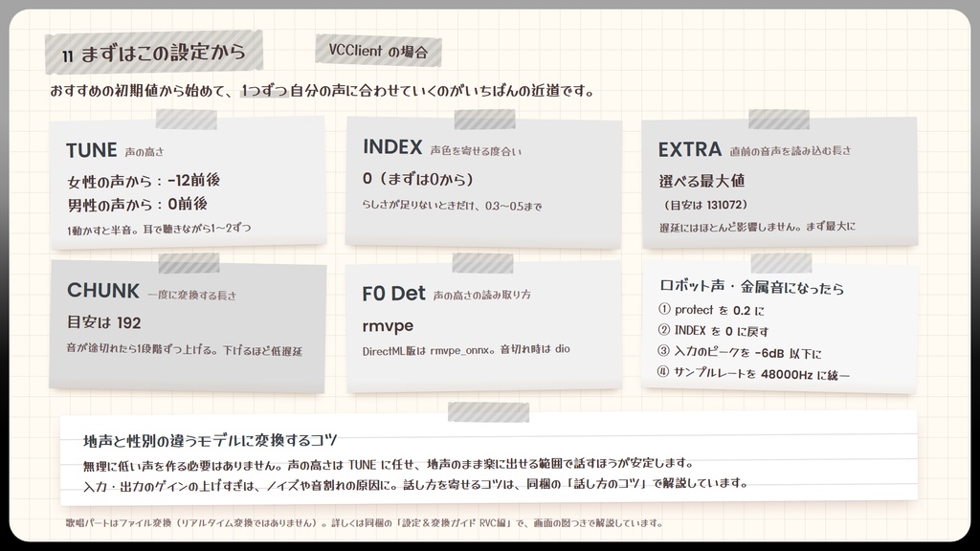This screenshot has height=551, width=980.
Task: Click step '④ サンプルレートを 48000Hz に統一'
Action: pyautogui.click(x=754, y=374)
